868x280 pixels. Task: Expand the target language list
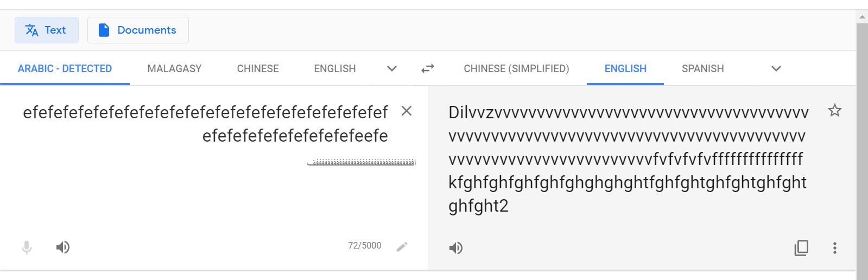click(776, 68)
